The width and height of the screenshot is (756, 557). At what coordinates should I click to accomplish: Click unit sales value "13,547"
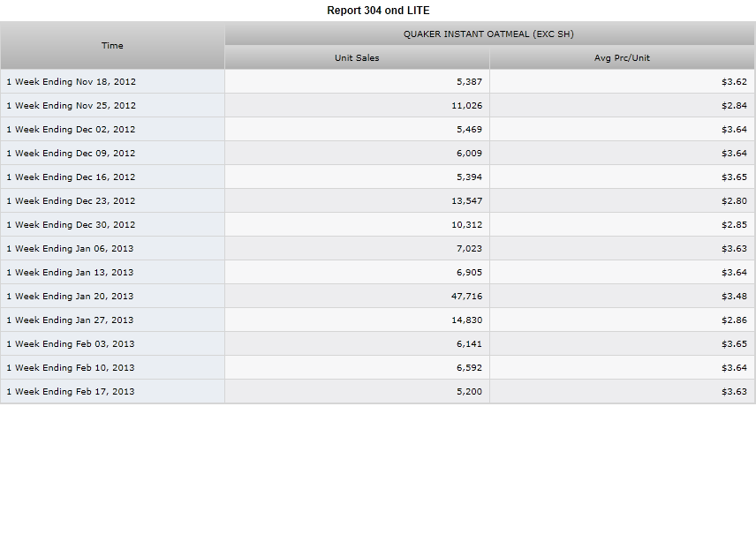(466, 201)
